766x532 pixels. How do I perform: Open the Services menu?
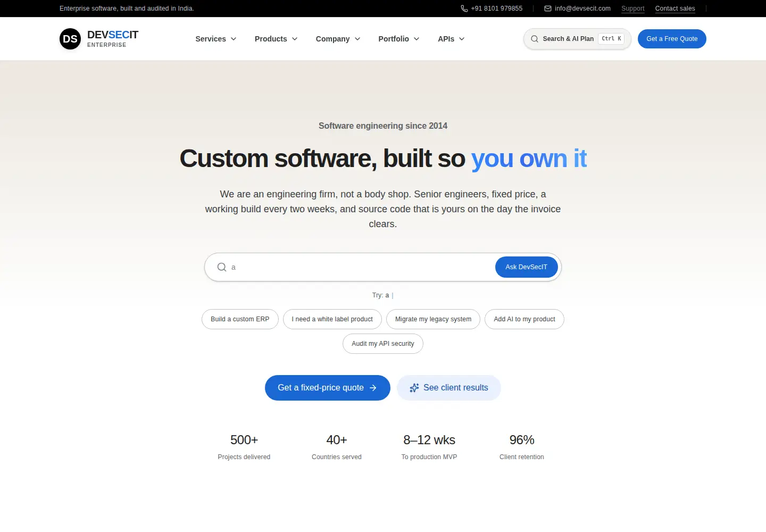(x=216, y=39)
